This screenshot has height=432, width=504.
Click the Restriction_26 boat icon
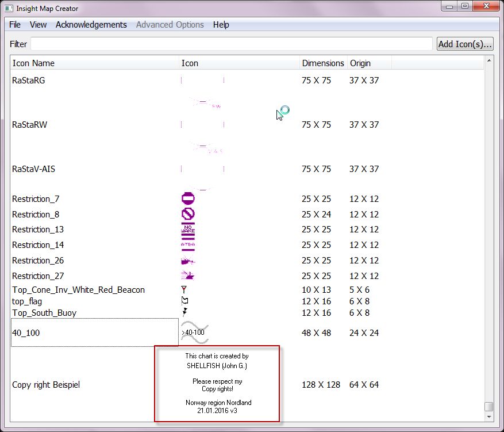(188, 261)
